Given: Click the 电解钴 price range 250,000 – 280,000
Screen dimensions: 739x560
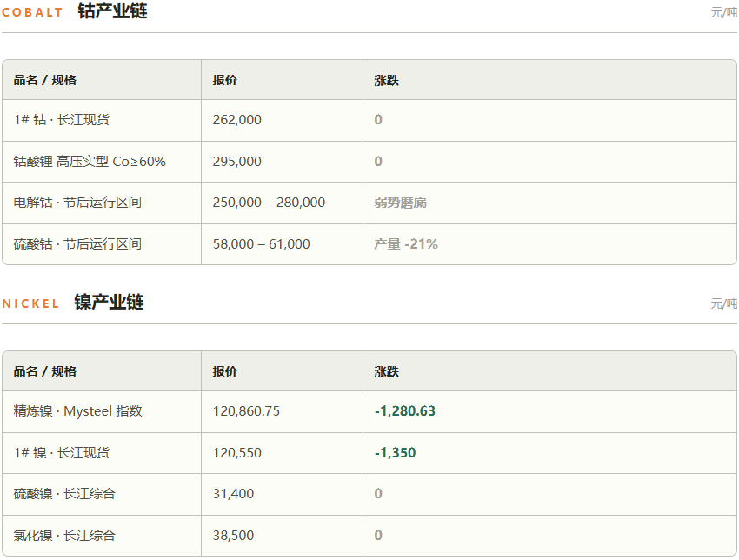Looking at the screenshot, I should pos(269,203).
